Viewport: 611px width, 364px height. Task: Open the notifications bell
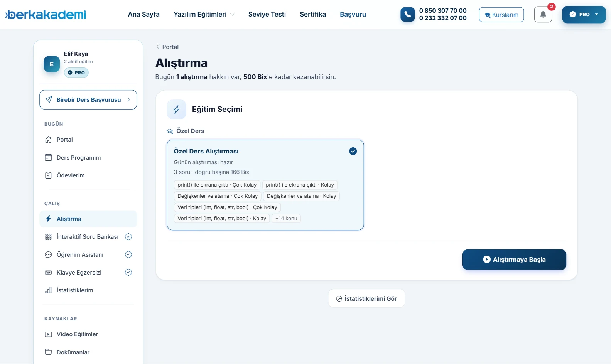click(x=543, y=15)
